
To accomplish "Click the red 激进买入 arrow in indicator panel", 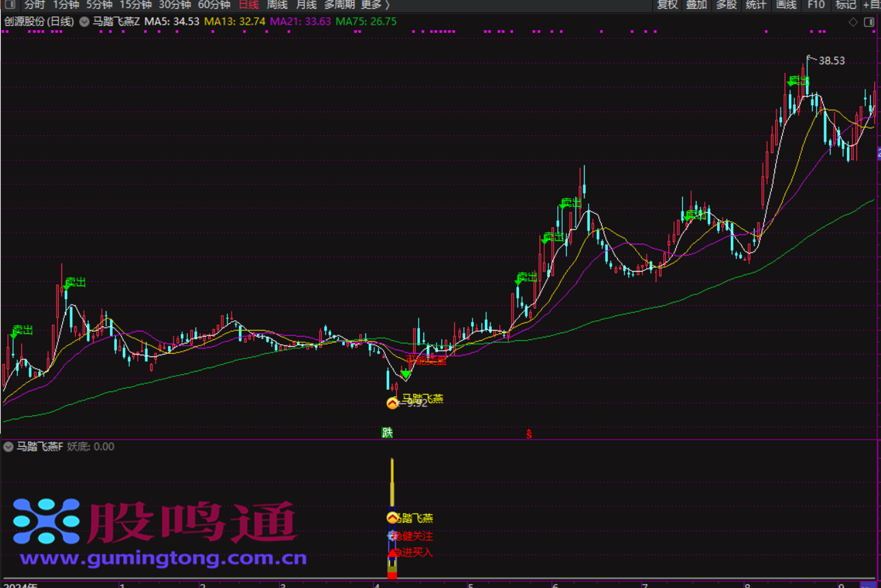I will 393,552.
